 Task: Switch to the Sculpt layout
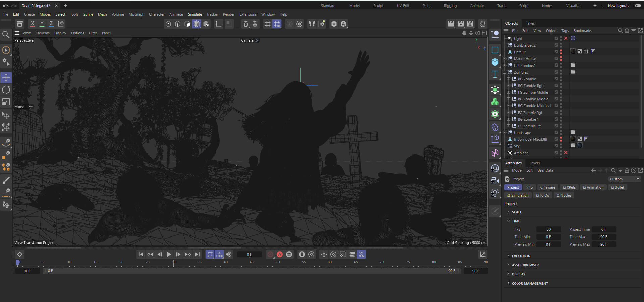click(378, 6)
